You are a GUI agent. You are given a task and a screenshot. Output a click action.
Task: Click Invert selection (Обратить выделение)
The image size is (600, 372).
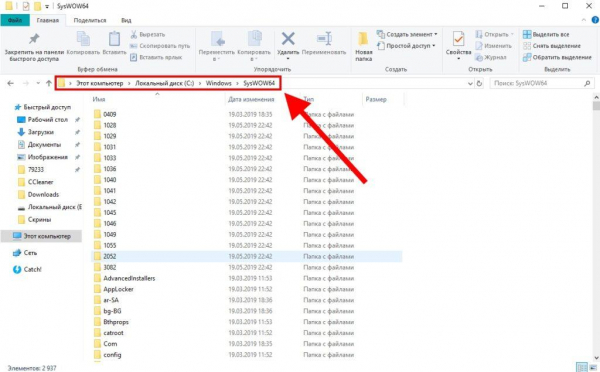pos(557,57)
